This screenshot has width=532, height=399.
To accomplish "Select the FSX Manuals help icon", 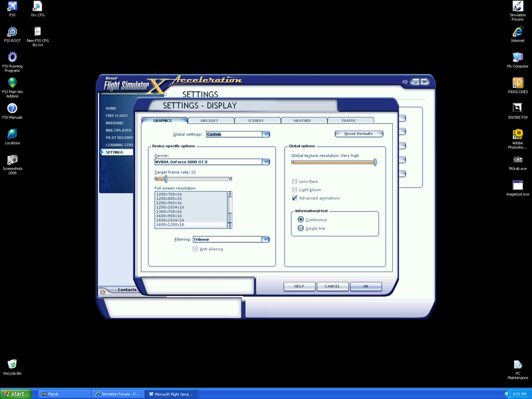I will click(12, 109).
